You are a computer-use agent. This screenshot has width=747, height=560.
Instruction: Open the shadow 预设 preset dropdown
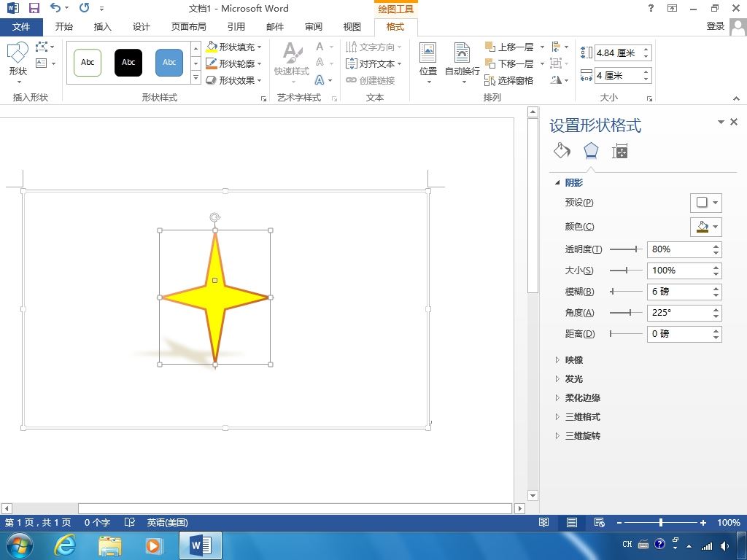point(705,203)
